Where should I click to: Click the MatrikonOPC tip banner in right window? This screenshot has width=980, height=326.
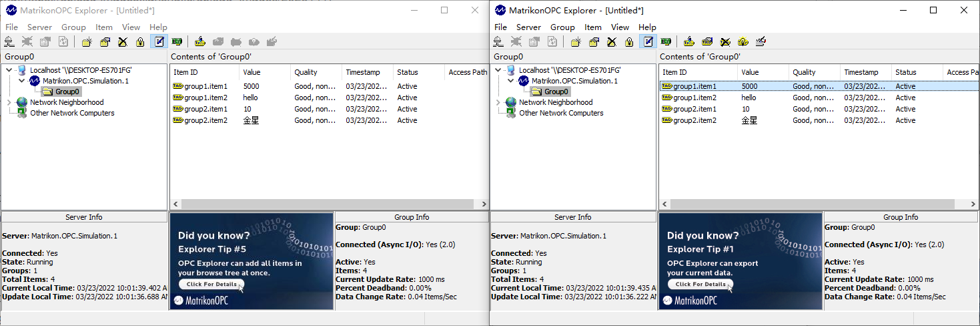pos(741,261)
